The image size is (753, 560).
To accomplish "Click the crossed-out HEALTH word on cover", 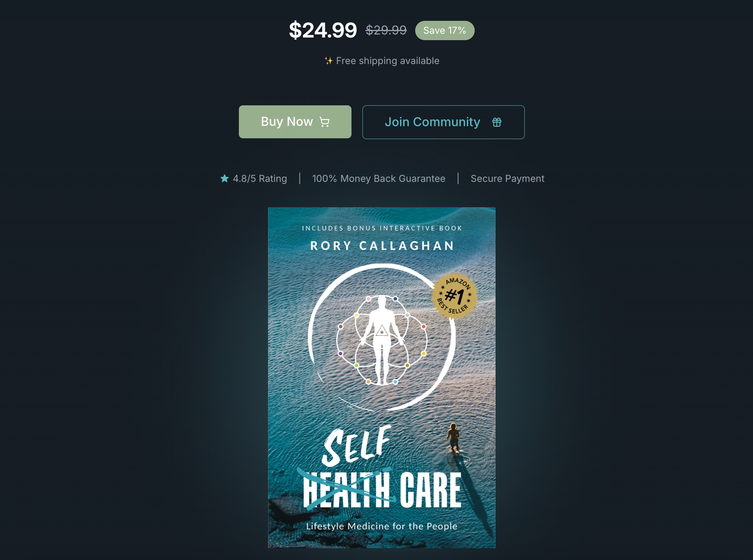I will (x=347, y=490).
